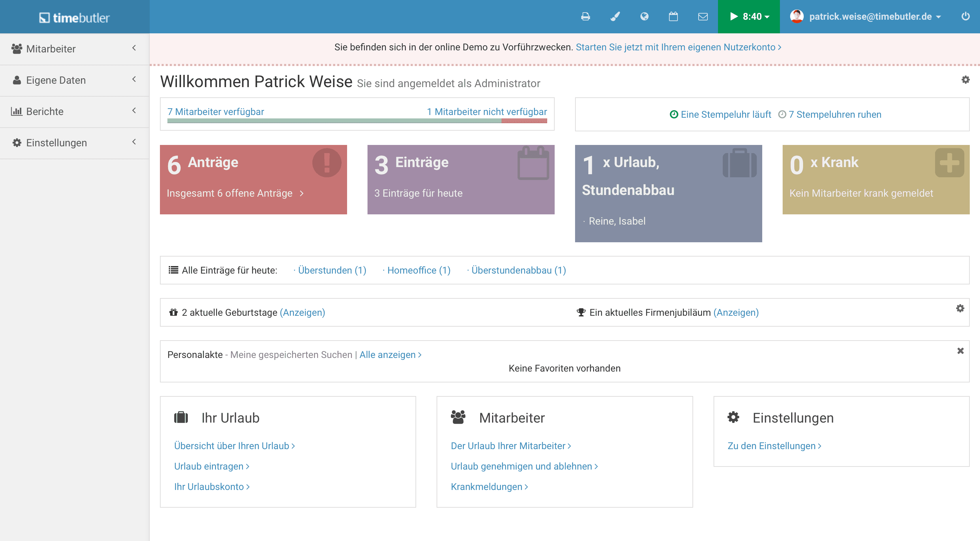980x541 pixels.
Task: Expand the Berichte sidebar menu
Action: [74, 111]
